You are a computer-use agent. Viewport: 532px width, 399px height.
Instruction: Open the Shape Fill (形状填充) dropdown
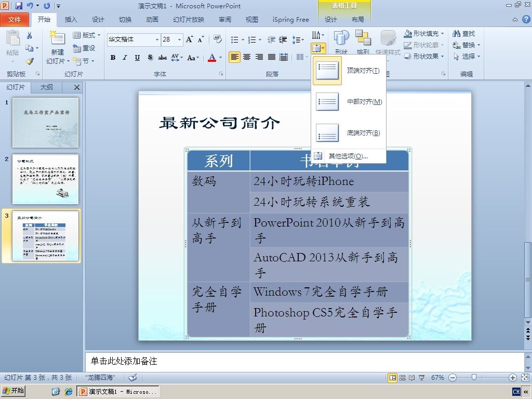tap(424, 34)
